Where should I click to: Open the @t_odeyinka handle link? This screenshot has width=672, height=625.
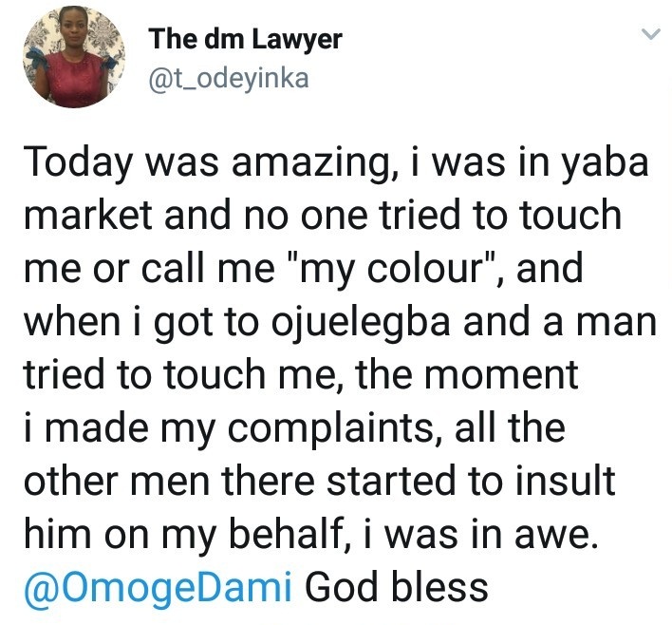click(x=229, y=79)
